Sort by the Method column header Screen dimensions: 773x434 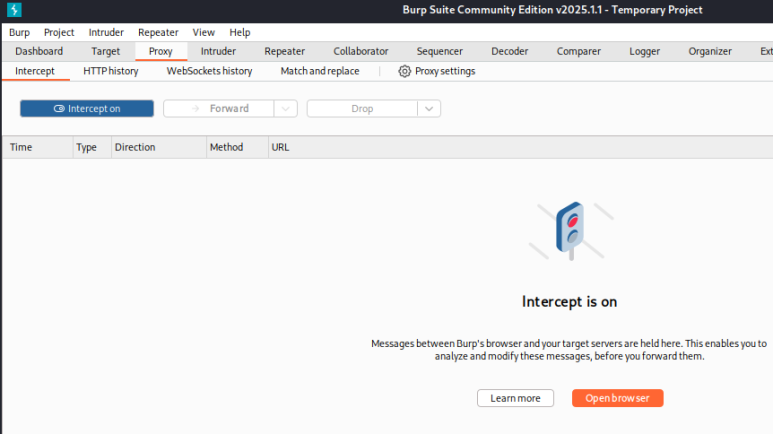point(237,147)
